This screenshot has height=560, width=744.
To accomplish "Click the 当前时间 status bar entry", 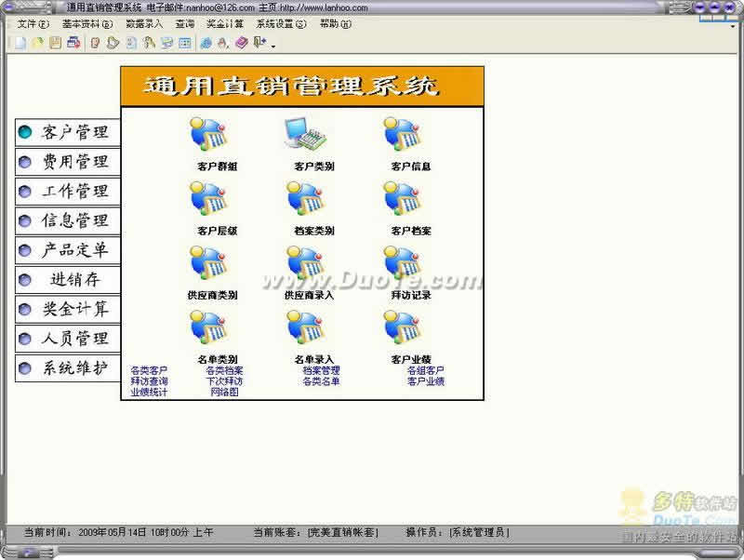I will pos(119,532).
